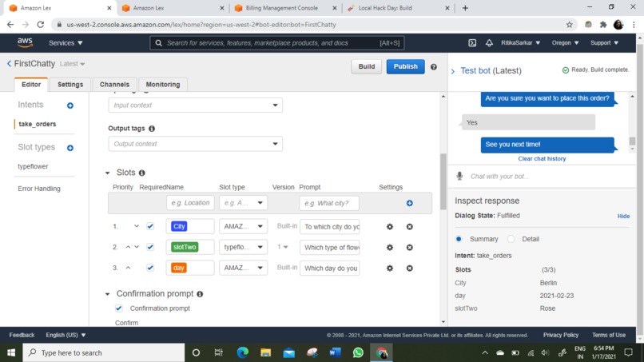The height and width of the screenshot is (362, 644).
Task: Open the Input context dropdown
Action: (196, 105)
